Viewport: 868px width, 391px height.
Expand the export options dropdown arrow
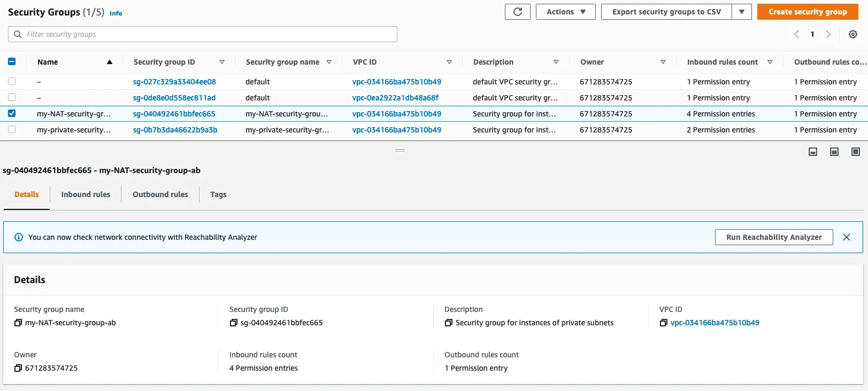[x=741, y=12]
